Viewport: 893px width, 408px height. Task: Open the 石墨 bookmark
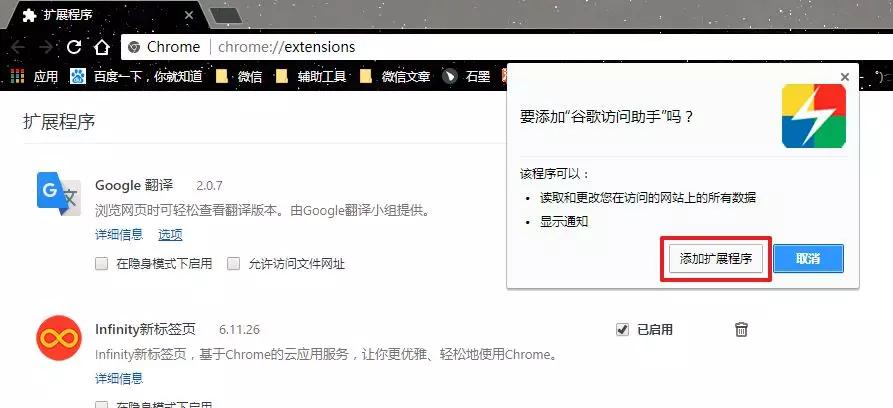pos(467,76)
